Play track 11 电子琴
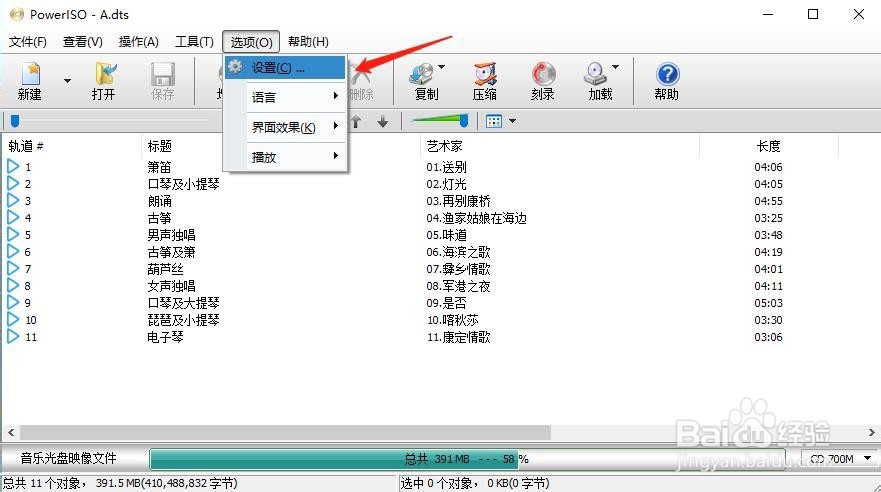This screenshot has width=881, height=492. coord(13,336)
